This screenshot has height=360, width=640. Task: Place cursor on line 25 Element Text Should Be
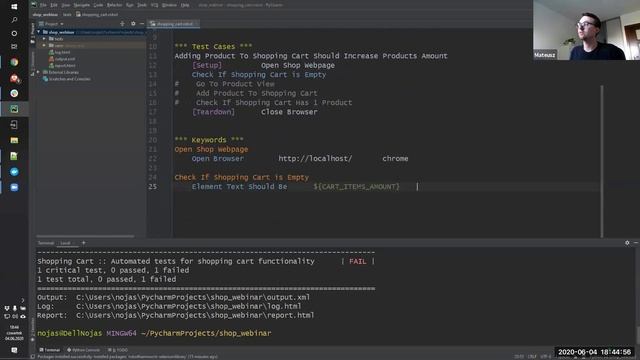[239, 187]
